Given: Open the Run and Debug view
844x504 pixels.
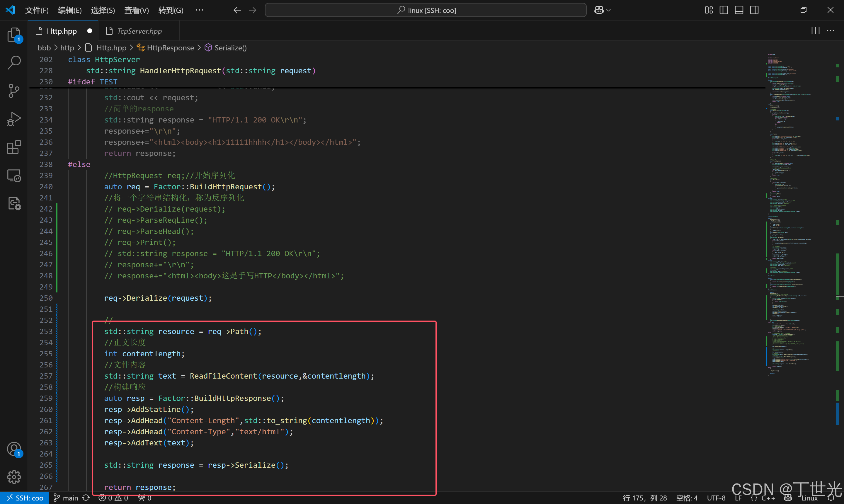Looking at the screenshot, I should click(x=13, y=119).
